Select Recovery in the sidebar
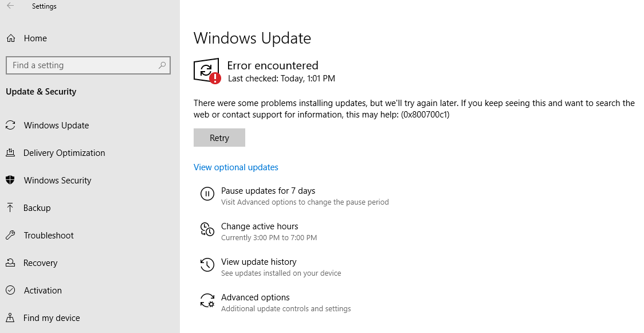The image size is (644, 333). (x=40, y=263)
